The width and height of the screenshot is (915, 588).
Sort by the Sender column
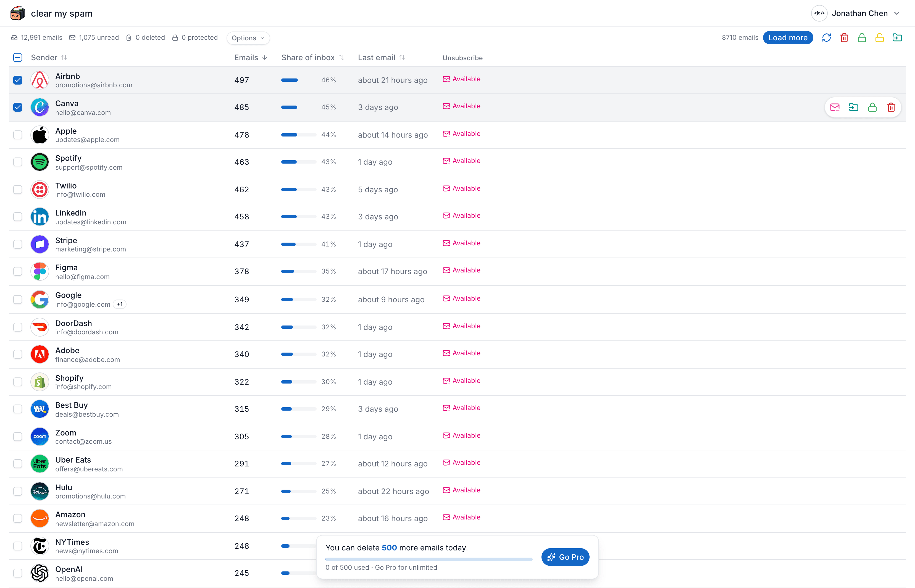pos(48,58)
